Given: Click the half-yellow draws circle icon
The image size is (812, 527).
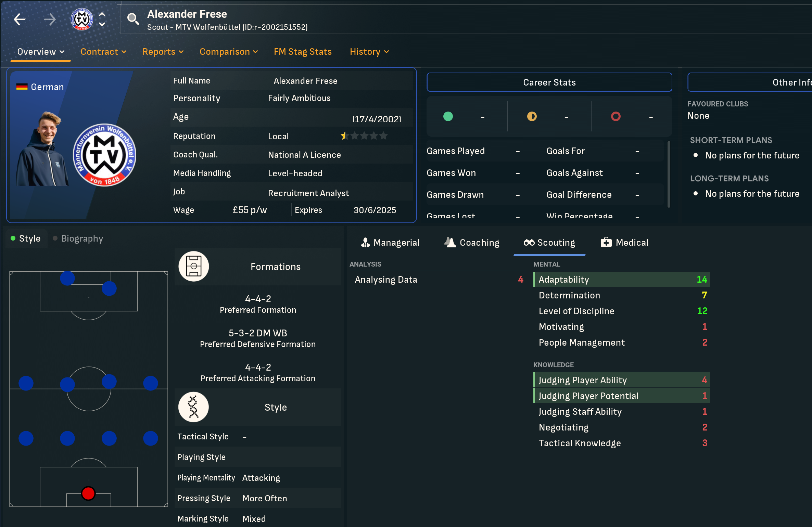Looking at the screenshot, I should point(532,117).
